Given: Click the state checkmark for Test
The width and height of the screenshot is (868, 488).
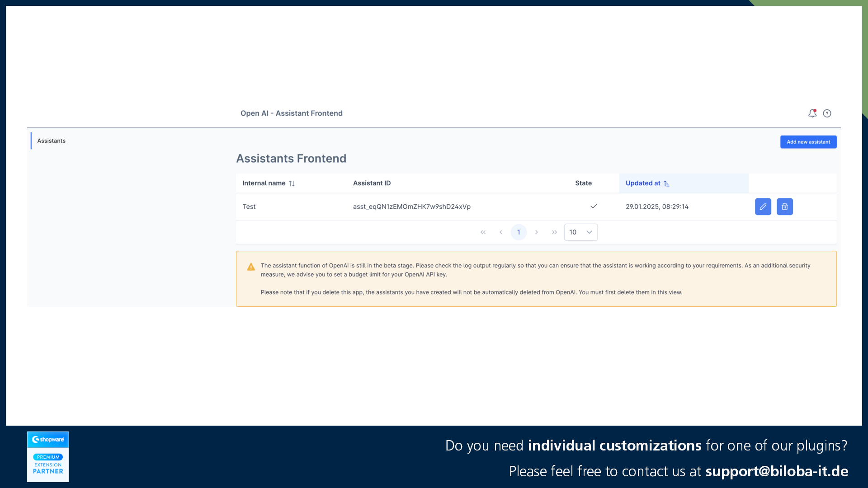Looking at the screenshot, I should 594,206.
